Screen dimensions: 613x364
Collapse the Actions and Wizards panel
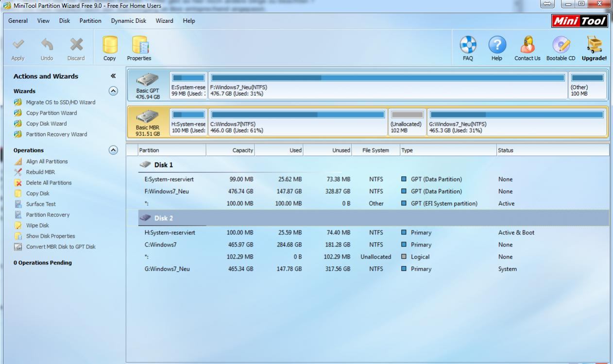coord(113,76)
